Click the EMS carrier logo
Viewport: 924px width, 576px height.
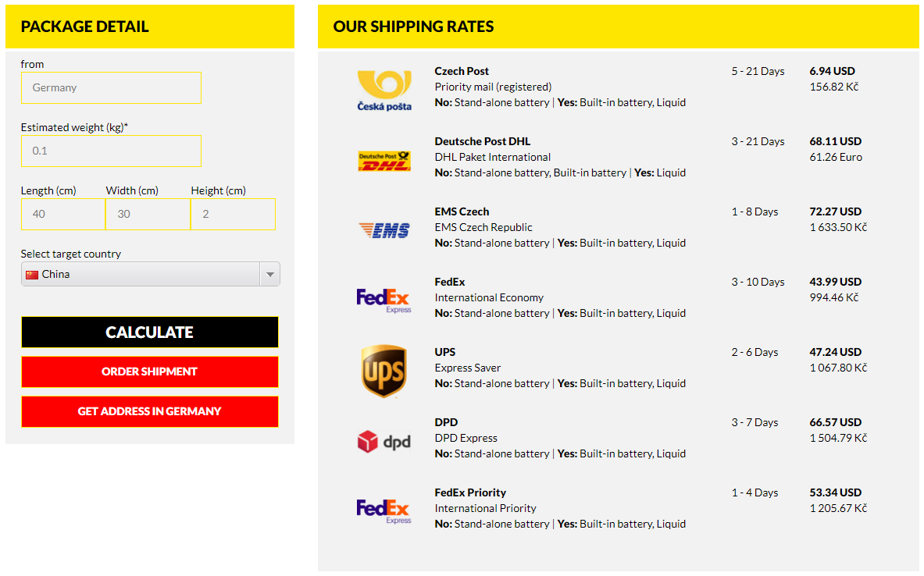tap(384, 230)
